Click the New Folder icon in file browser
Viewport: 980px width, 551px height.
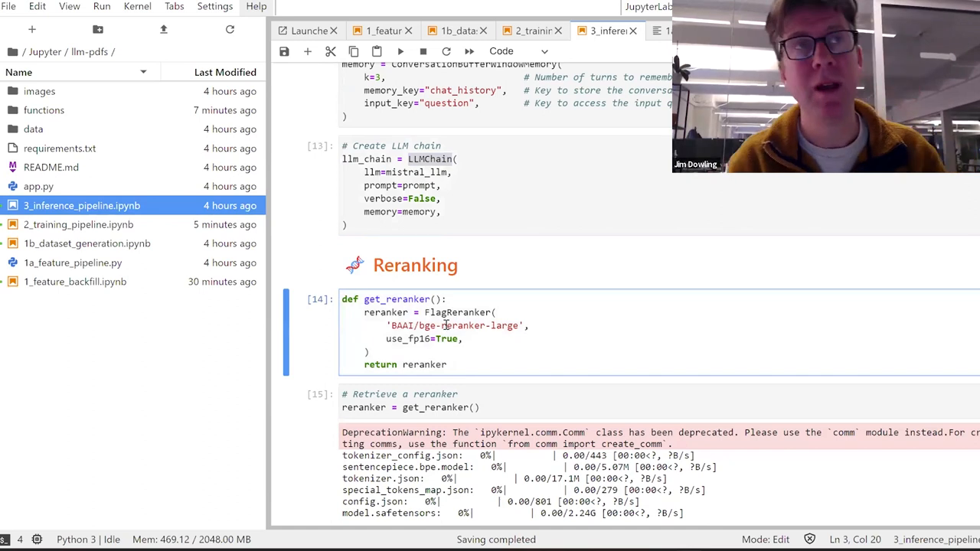[98, 29]
